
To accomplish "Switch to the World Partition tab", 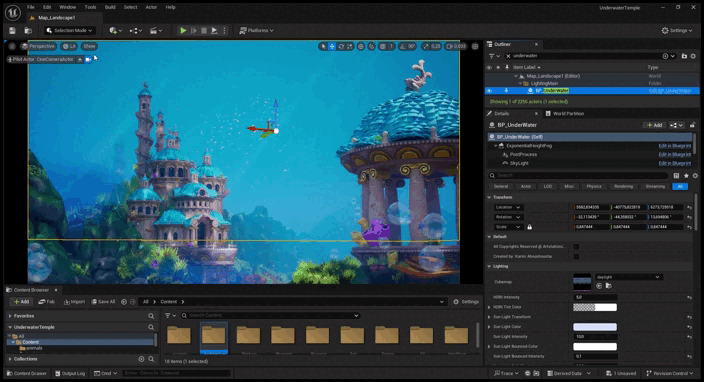I will [x=565, y=114].
